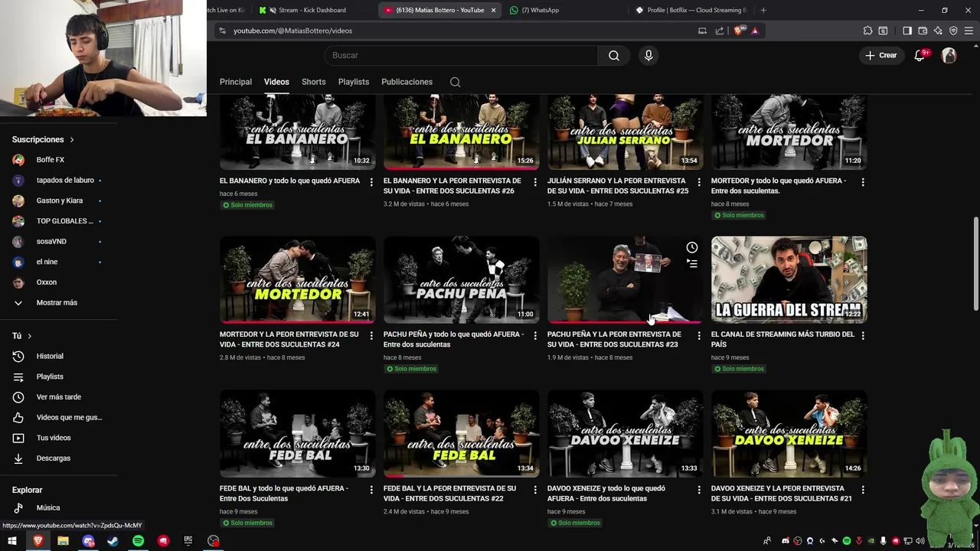Image resolution: width=980 pixels, height=551 pixels.
Task: Open options for EL BANANERO AFUERA video
Action: click(x=371, y=182)
